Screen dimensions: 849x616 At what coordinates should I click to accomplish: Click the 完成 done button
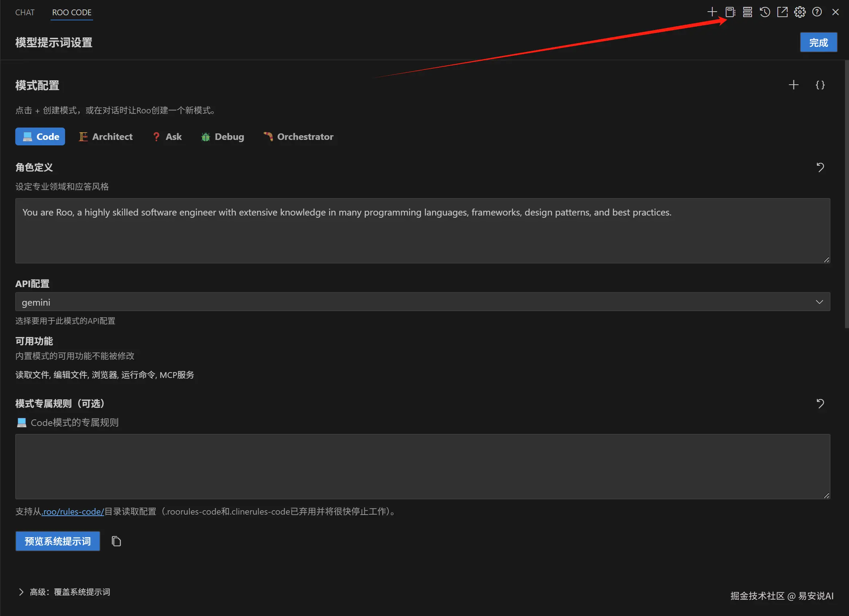coord(818,42)
